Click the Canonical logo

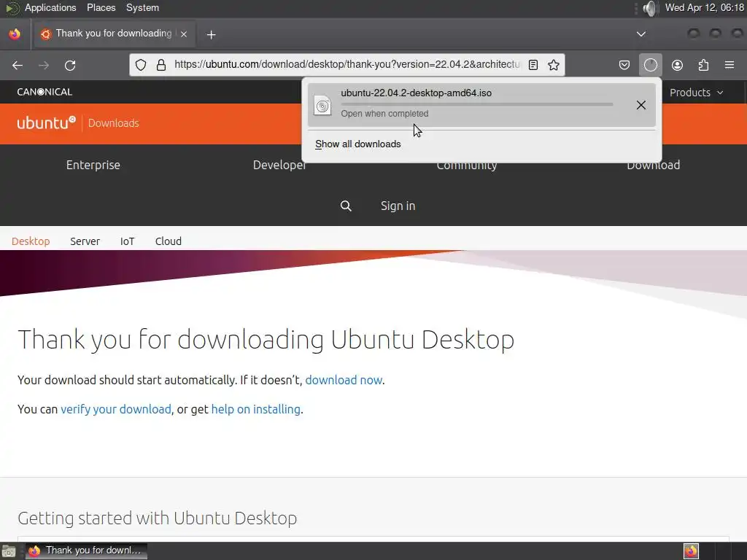44,92
